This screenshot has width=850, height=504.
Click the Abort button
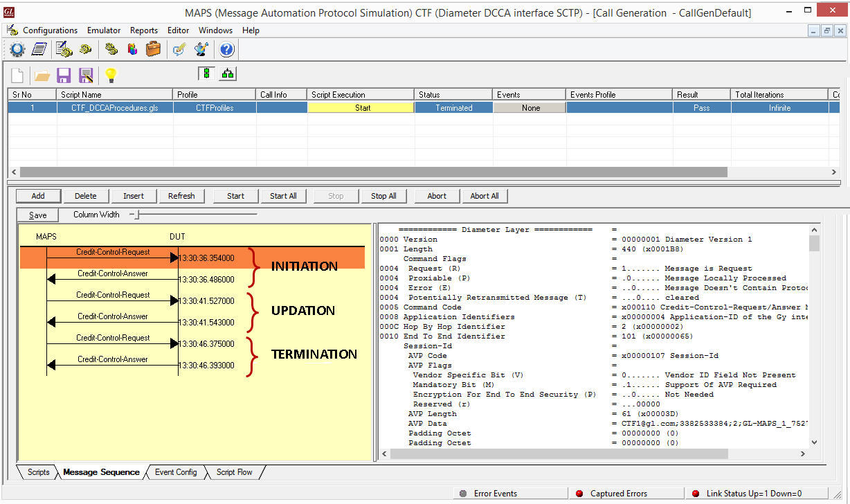point(437,196)
